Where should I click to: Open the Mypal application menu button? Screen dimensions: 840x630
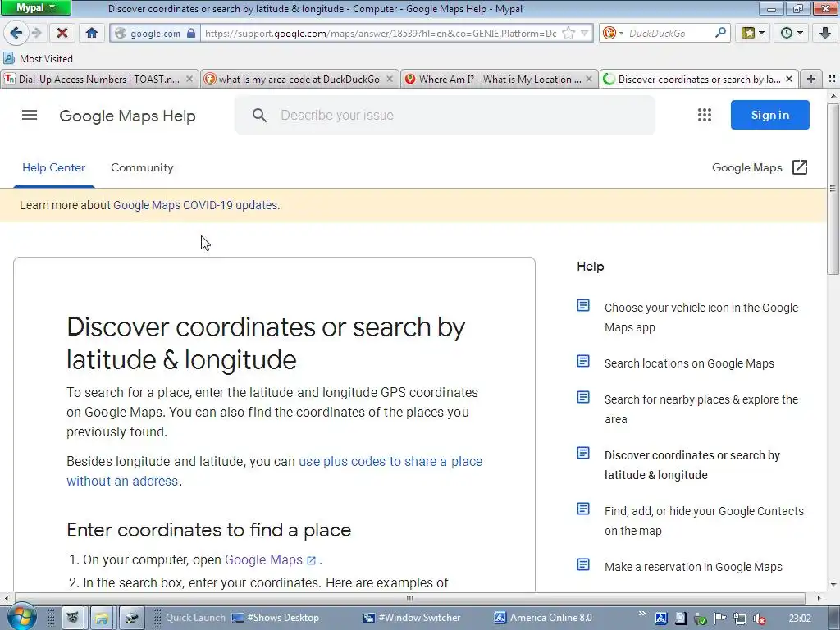coord(35,8)
